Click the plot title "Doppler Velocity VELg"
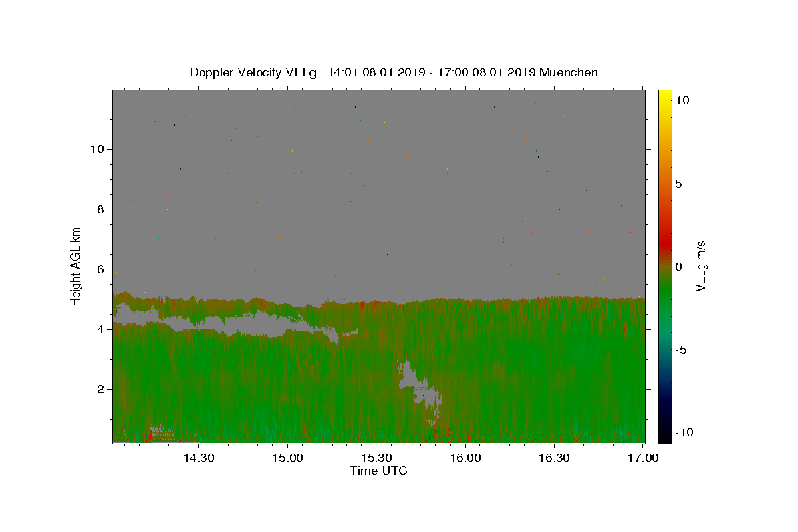 pos(253,72)
